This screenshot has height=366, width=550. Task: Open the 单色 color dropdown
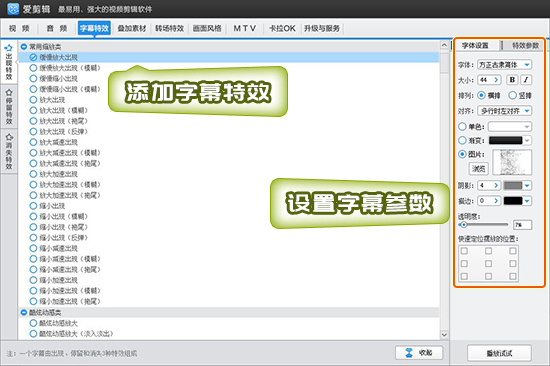510,126
